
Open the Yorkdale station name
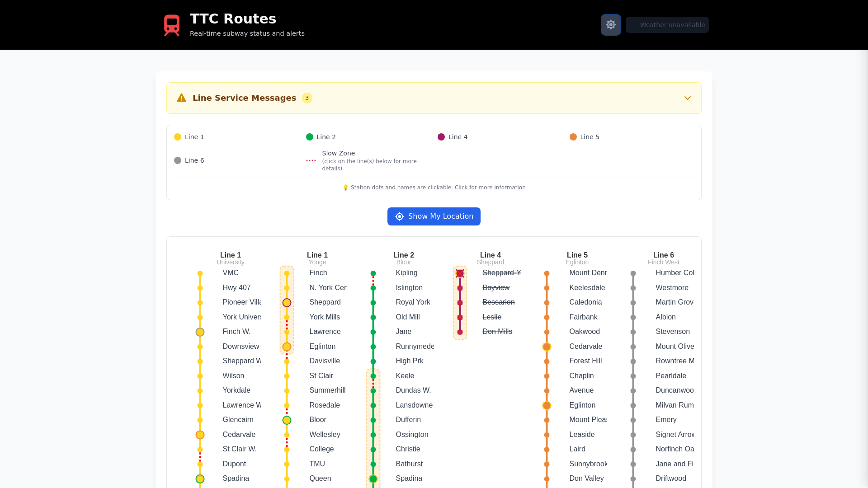point(236,390)
